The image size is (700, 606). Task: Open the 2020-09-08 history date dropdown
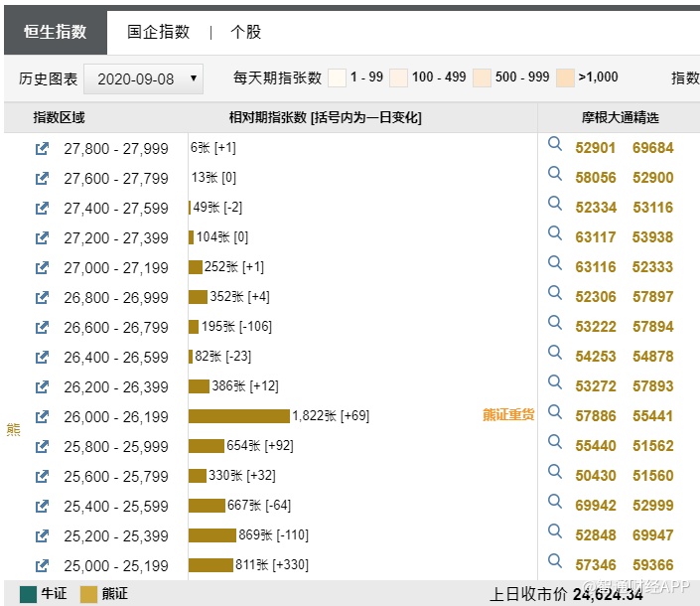point(144,78)
